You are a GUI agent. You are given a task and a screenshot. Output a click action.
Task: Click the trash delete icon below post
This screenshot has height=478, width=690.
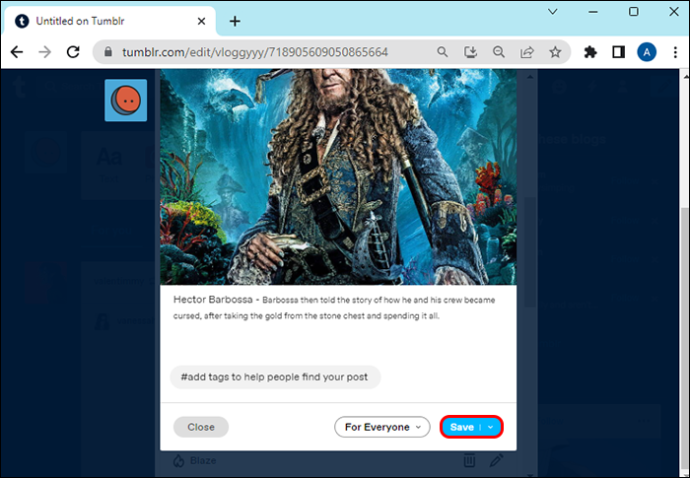click(x=469, y=460)
